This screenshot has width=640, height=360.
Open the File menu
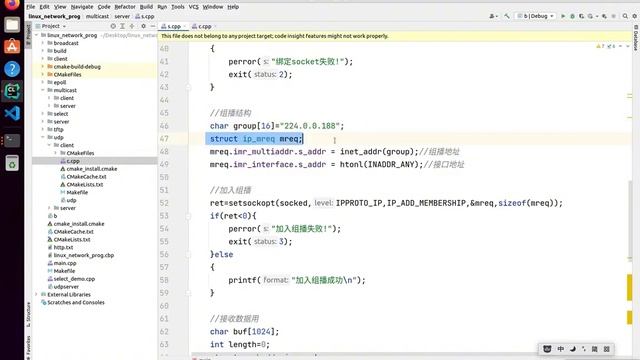[31, 7]
